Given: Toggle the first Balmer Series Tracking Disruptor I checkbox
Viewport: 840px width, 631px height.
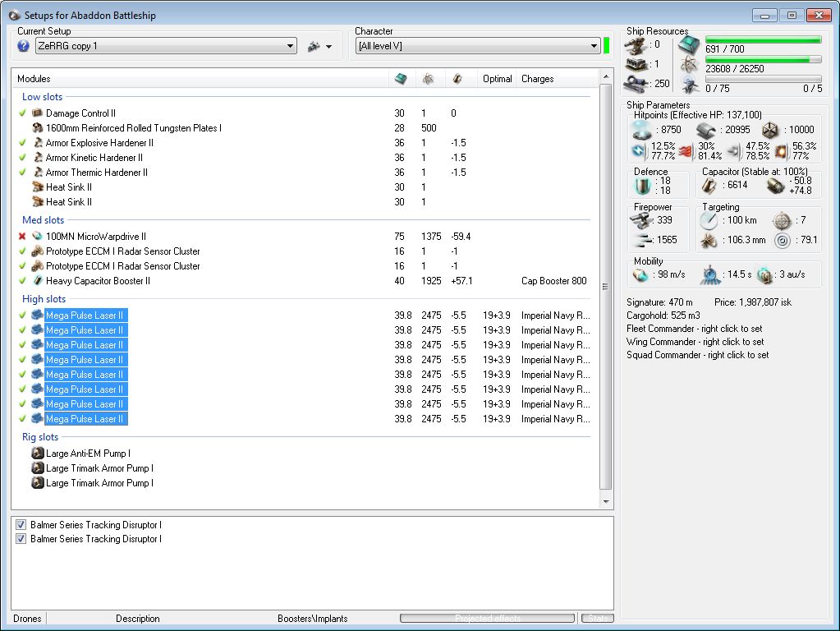Looking at the screenshot, I should [x=21, y=525].
